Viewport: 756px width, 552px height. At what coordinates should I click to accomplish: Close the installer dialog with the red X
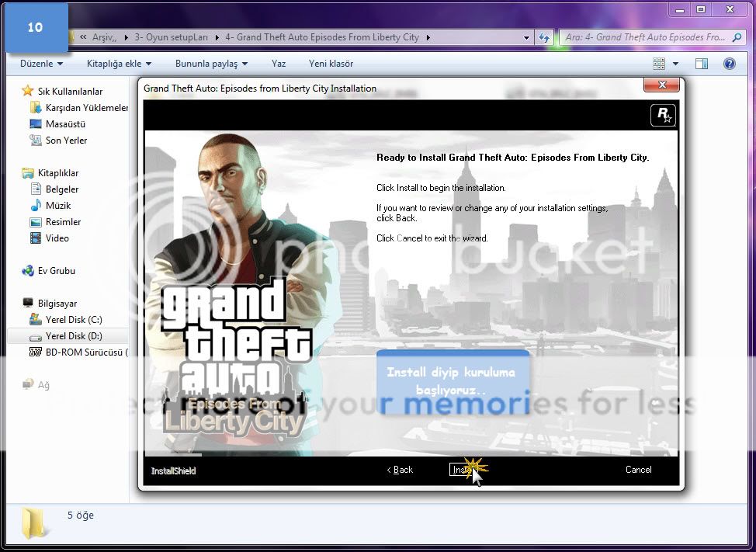(x=661, y=85)
